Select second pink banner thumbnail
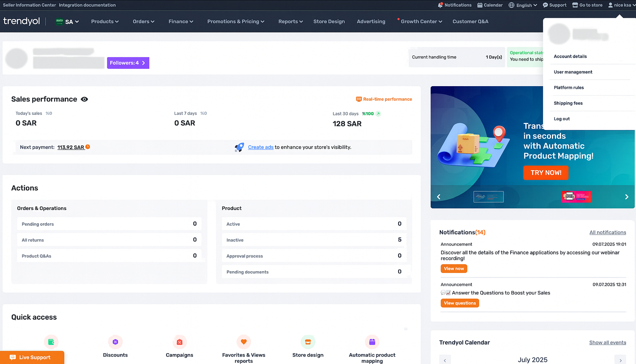Viewport: 636px width, 364px height. coord(576,197)
